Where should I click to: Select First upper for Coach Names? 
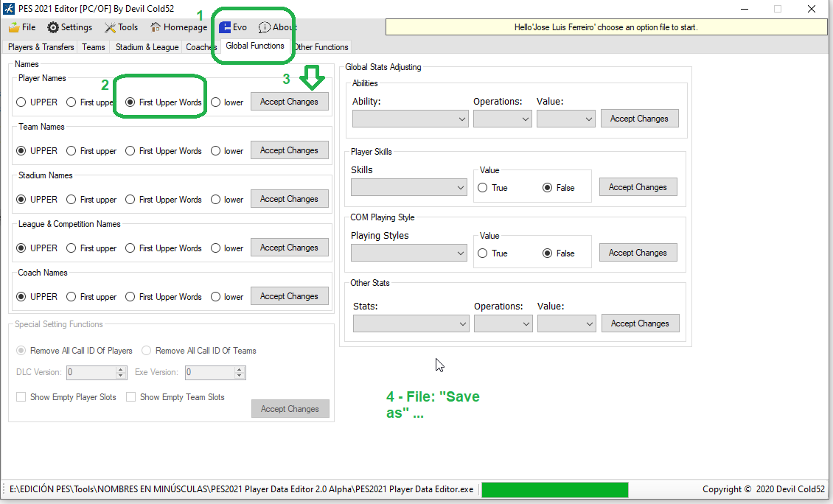[91, 297]
